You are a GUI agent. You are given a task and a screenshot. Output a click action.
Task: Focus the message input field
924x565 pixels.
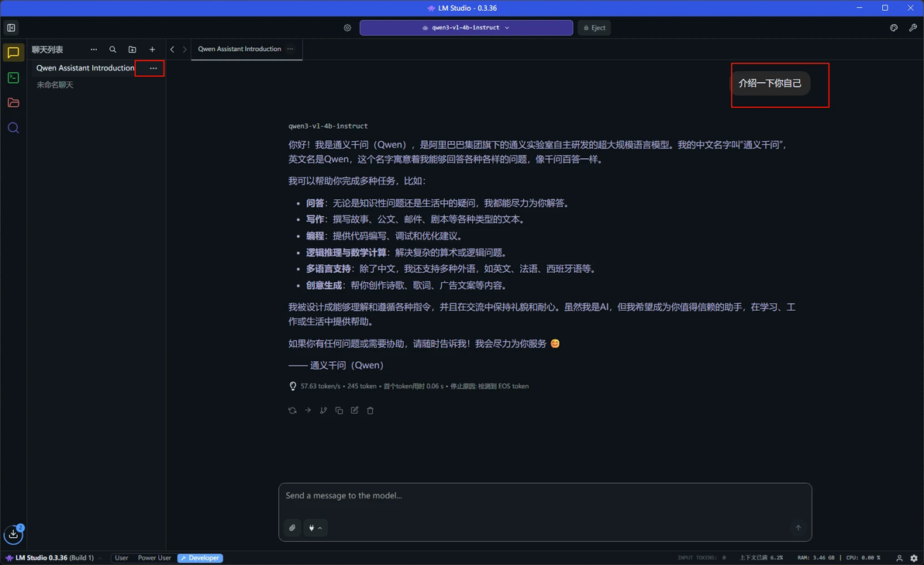pos(545,496)
